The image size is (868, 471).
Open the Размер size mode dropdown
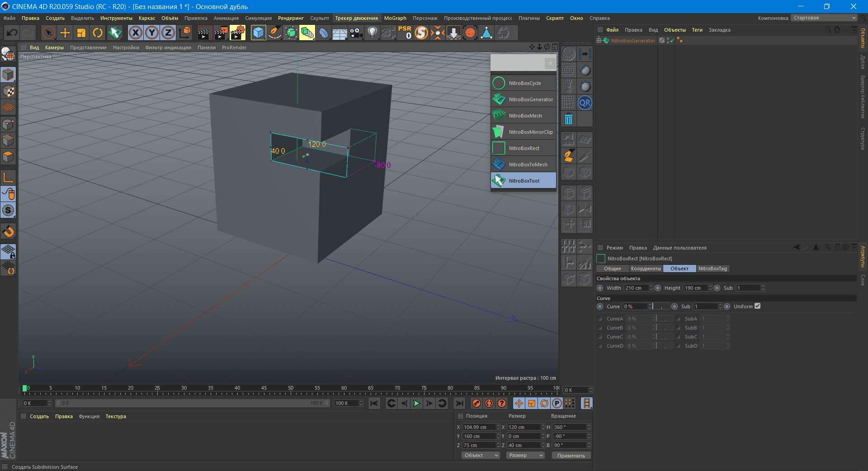point(525,455)
